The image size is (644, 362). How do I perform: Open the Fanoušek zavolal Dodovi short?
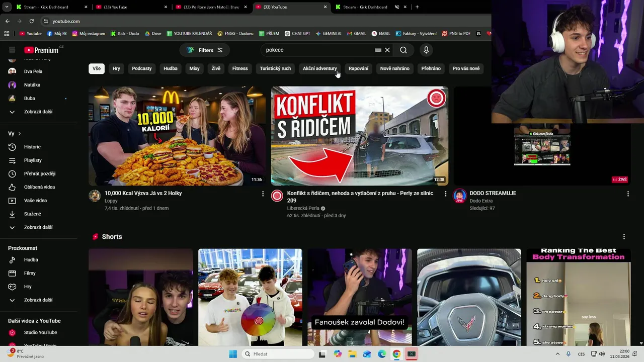click(360, 297)
